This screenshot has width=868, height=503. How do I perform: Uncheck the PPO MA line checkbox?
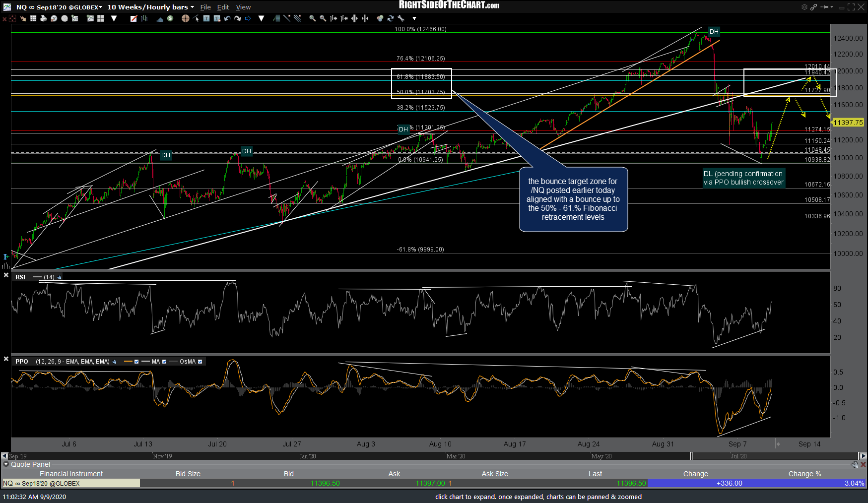(164, 362)
